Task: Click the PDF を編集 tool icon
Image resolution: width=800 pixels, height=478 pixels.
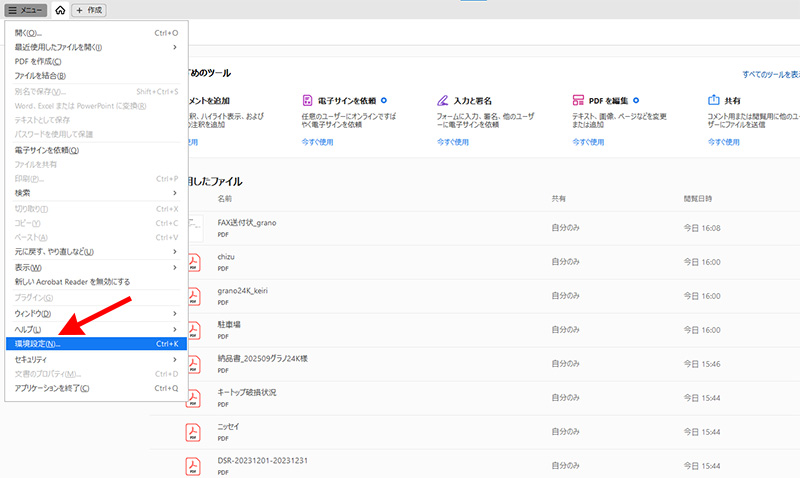Action: 578,101
